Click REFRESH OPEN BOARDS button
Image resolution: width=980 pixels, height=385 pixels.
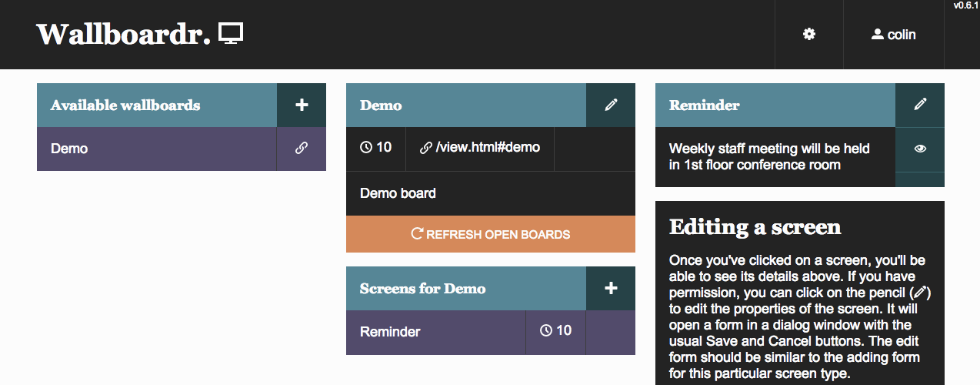(x=491, y=234)
